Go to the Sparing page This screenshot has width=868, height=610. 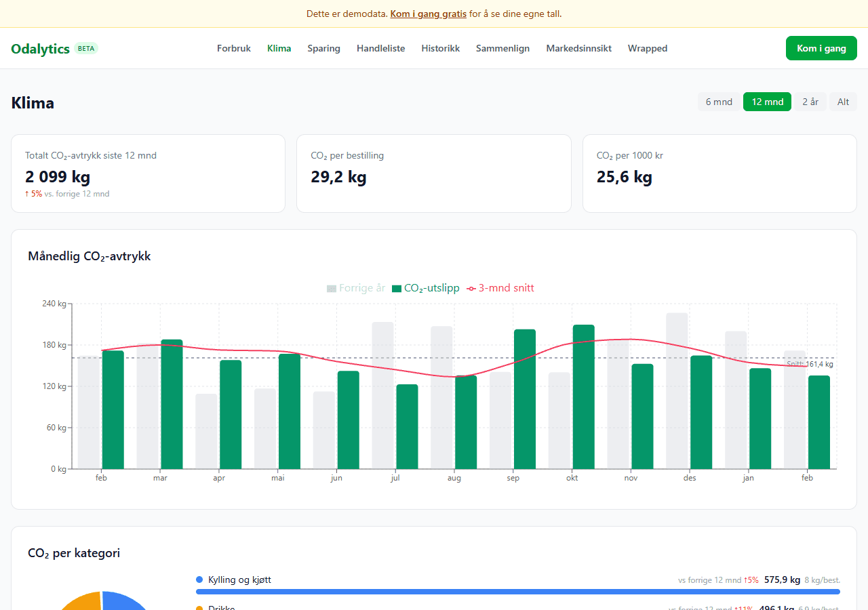click(x=323, y=49)
